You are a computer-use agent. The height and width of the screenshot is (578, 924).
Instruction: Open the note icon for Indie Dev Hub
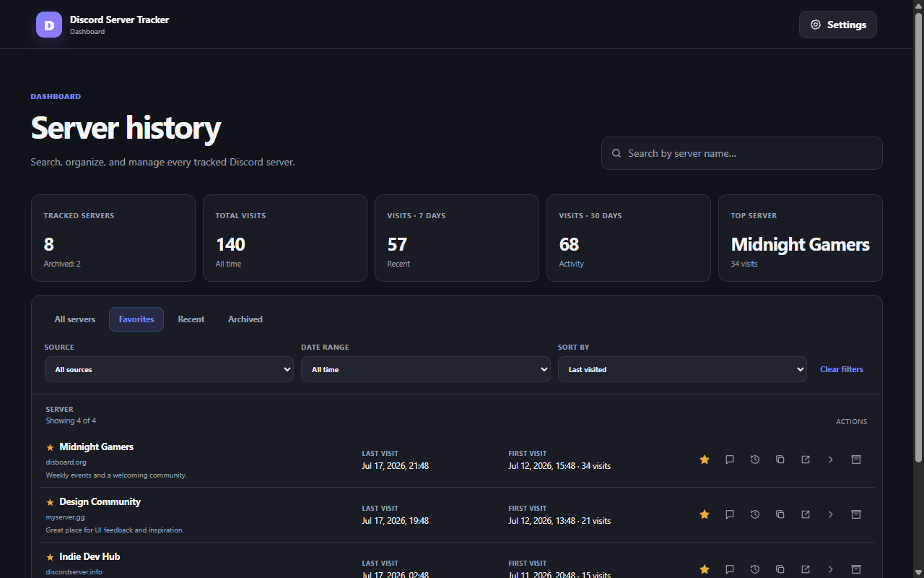[x=730, y=569]
